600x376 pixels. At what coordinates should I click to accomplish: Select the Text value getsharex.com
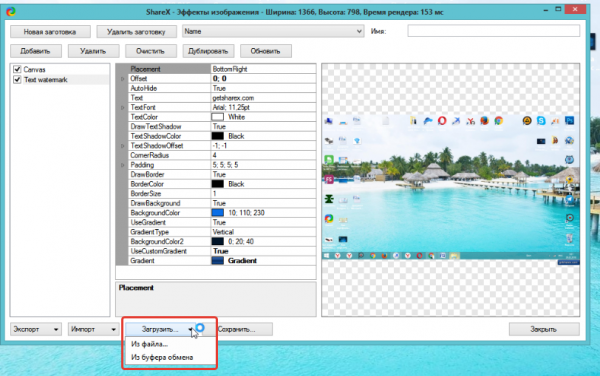pos(233,98)
